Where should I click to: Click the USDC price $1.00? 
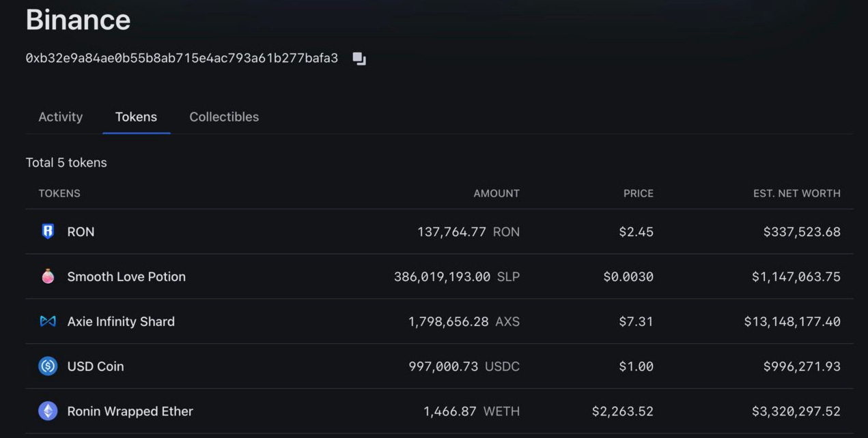pos(636,366)
